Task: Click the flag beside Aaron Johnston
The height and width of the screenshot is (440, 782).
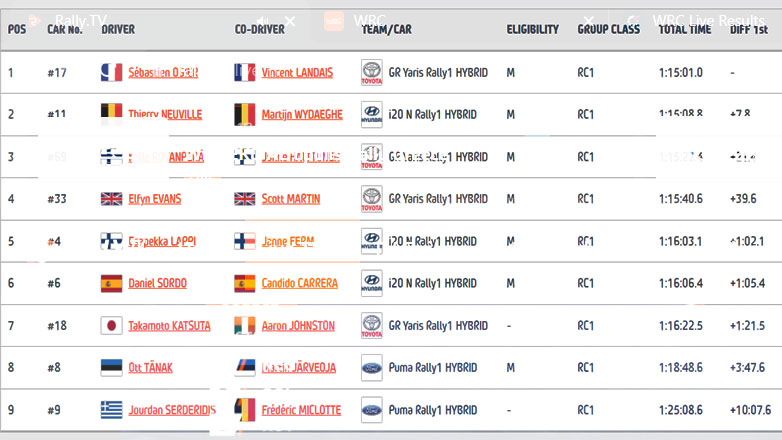Action: pyautogui.click(x=244, y=326)
